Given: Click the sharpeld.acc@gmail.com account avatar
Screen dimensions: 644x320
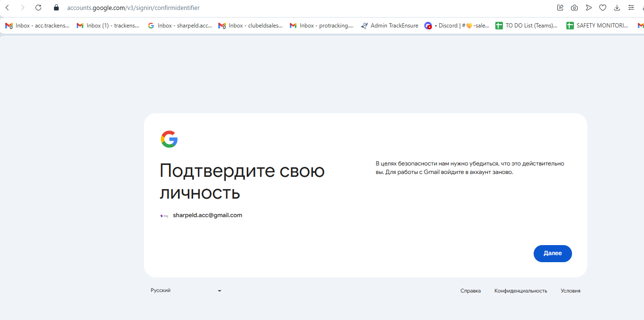Looking at the screenshot, I should (164, 215).
